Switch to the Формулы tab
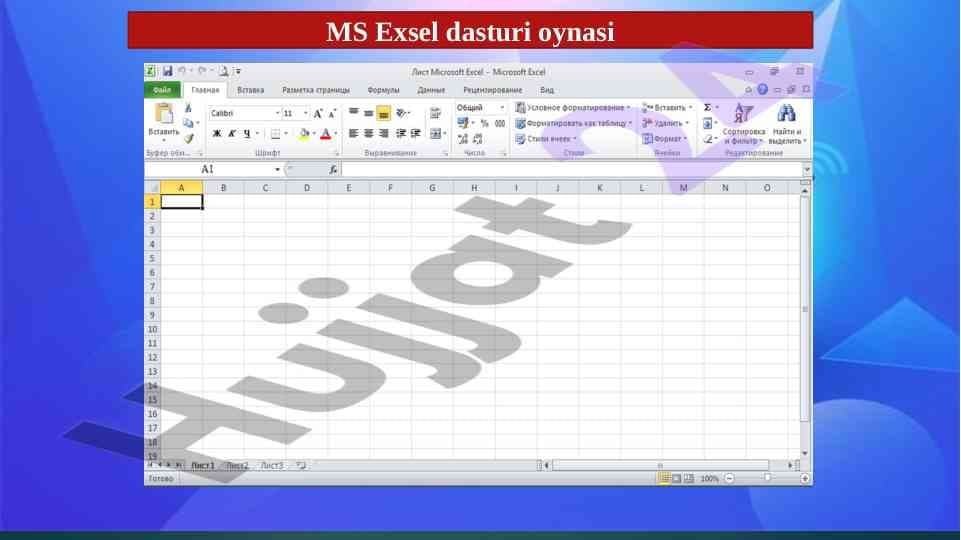961x540 pixels. 384,89
